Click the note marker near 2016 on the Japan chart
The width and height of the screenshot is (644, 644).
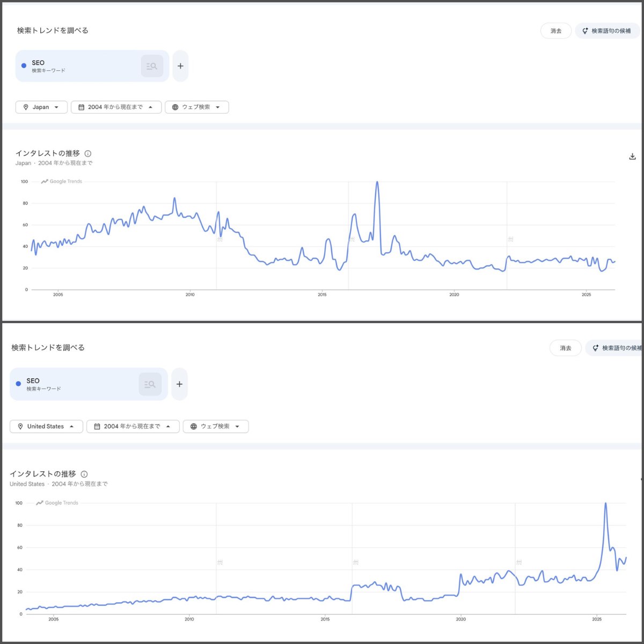[x=352, y=239]
